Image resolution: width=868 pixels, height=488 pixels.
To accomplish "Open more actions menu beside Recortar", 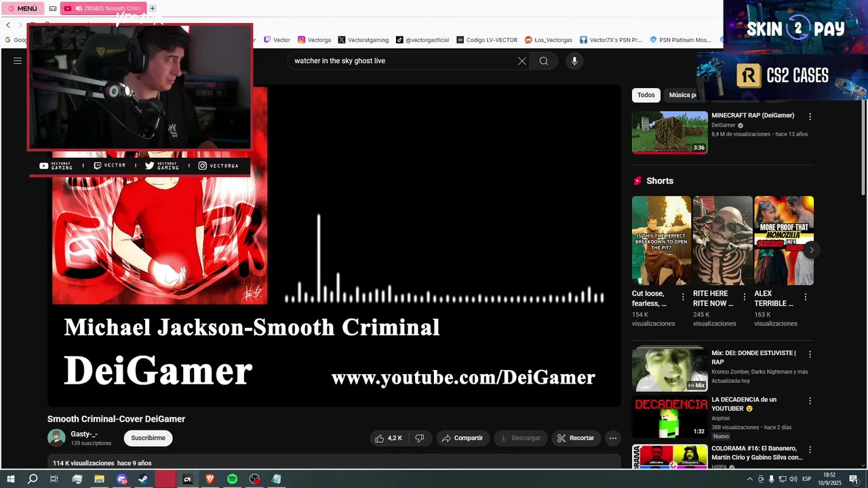I will [x=613, y=439].
